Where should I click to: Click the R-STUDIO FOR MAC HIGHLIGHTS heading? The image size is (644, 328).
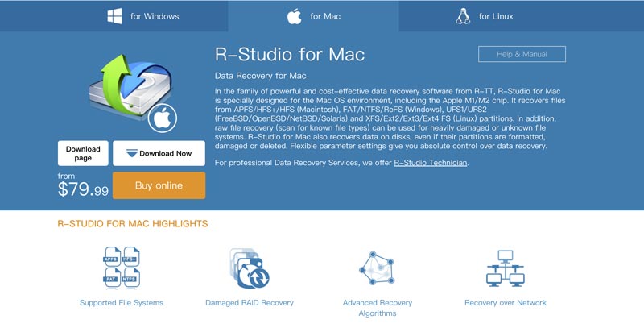[x=133, y=223]
